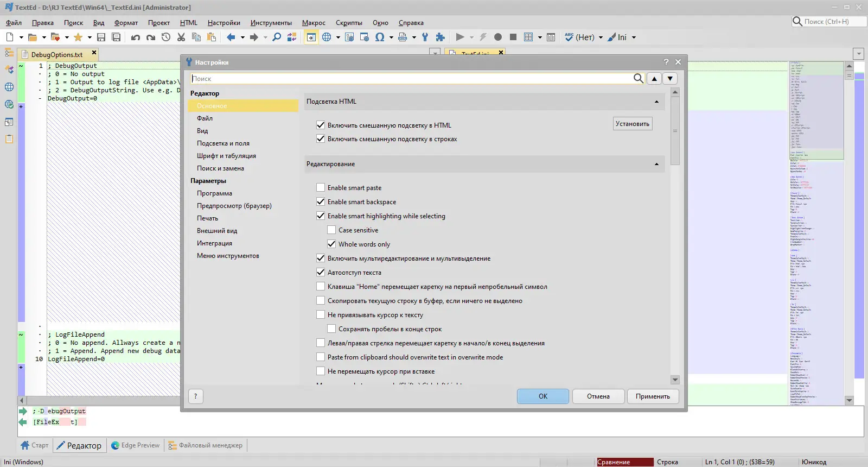Viewport: 868px width, 467px height.
Task: Click the 'OK' button in Settings
Action: click(x=543, y=396)
